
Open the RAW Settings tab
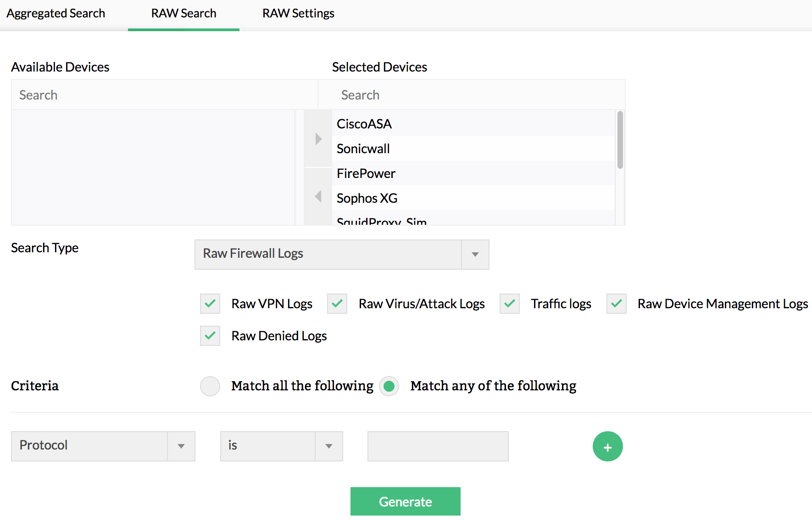[x=298, y=13]
